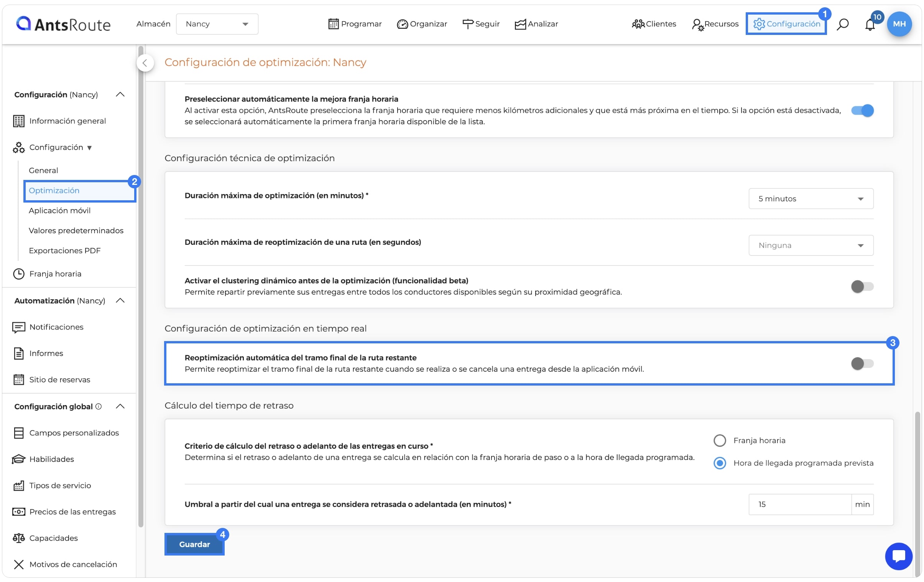Open the Analizar section
The height and width of the screenshot is (582, 924).
[536, 24]
